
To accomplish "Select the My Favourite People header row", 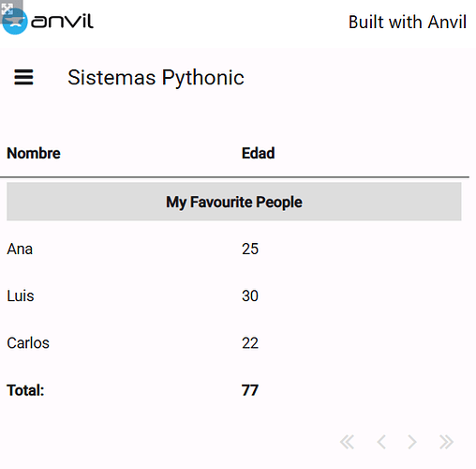I will 234,202.
